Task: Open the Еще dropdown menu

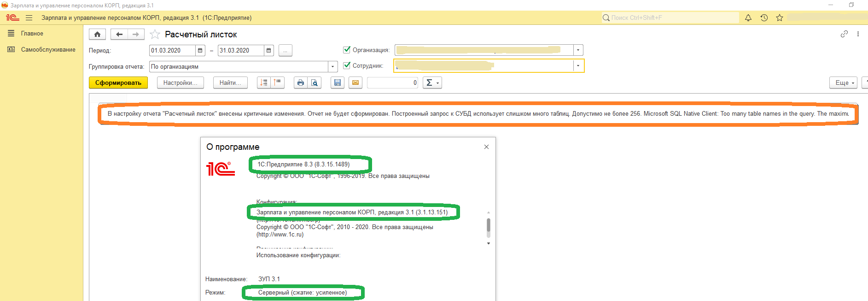Action: (844, 83)
